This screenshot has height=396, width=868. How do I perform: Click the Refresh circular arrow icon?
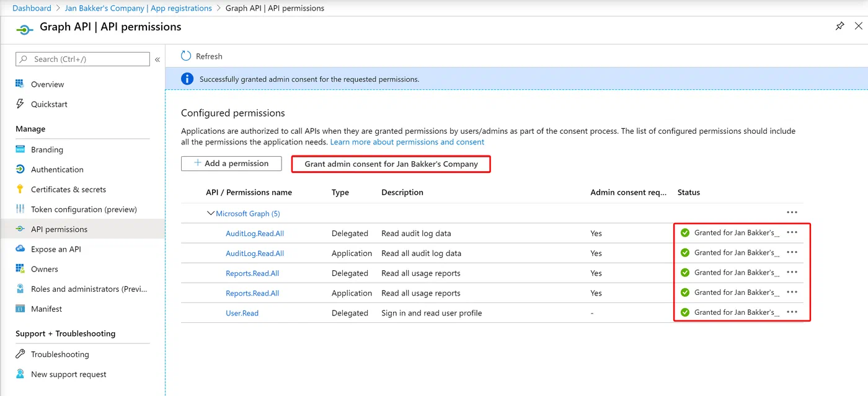[x=186, y=56]
